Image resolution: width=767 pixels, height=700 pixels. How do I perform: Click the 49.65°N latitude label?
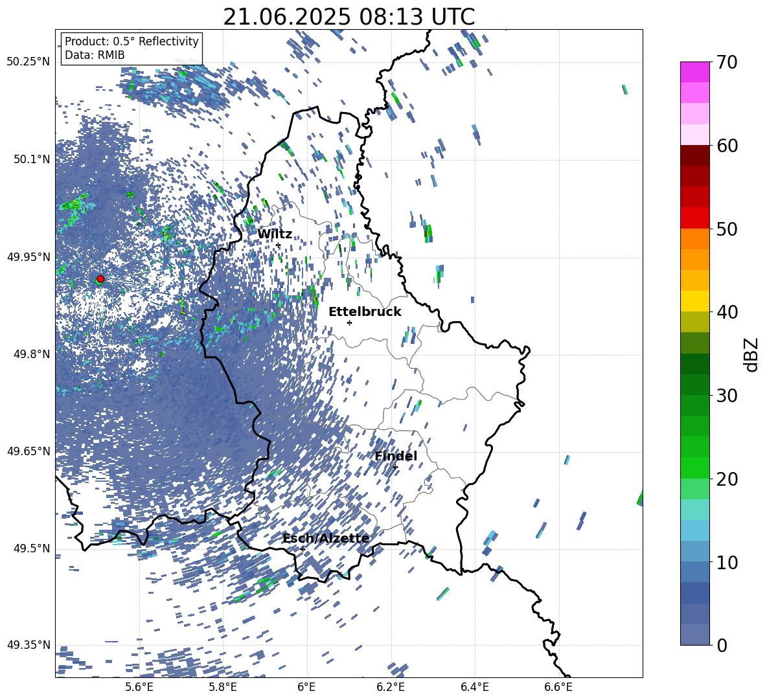point(29,451)
